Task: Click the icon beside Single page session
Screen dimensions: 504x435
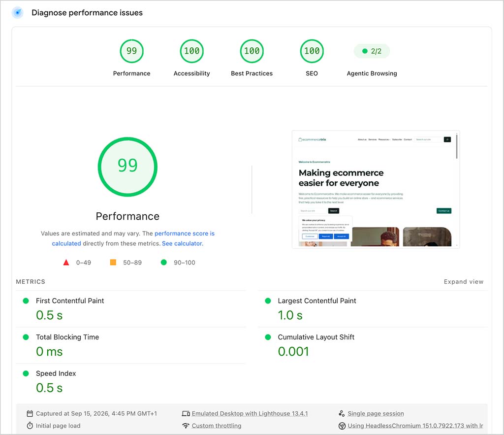Action: pyautogui.click(x=342, y=413)
